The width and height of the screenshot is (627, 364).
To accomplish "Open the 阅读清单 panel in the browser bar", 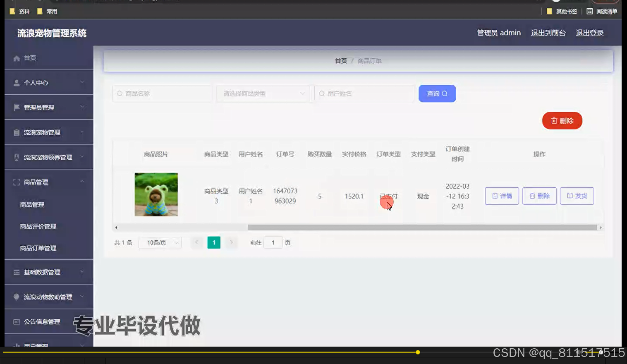I will coord(602,11).
